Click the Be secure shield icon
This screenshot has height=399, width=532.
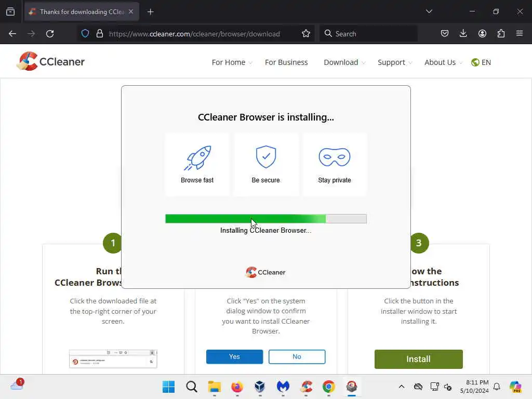[x=266, y=157]
